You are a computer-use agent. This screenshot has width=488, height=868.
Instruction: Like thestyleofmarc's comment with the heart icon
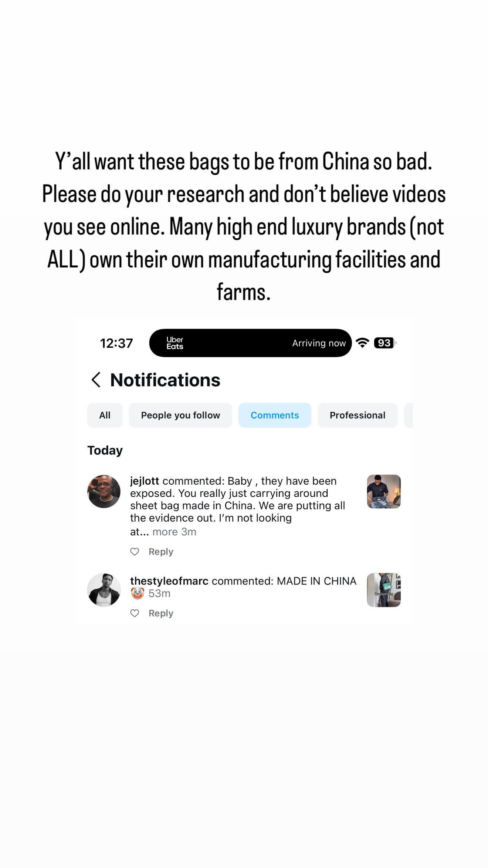pyautogui.click(x=135, y=613)
